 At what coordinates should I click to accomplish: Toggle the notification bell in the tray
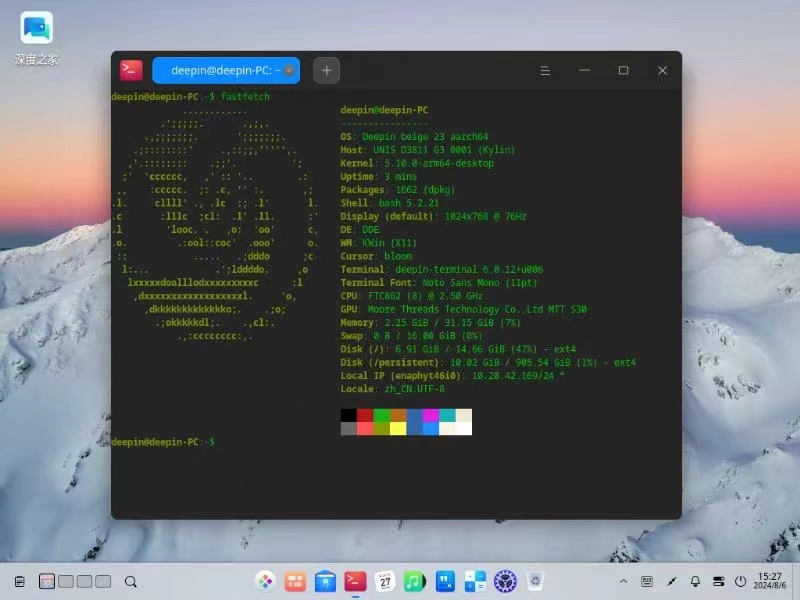coord(694,581)
